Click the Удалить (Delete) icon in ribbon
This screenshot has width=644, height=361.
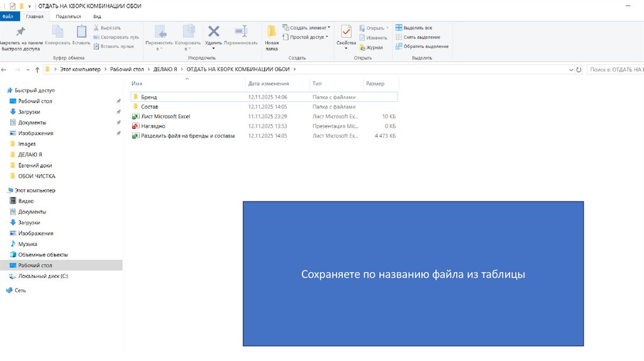pyautogui.click(x=214, y=33)
